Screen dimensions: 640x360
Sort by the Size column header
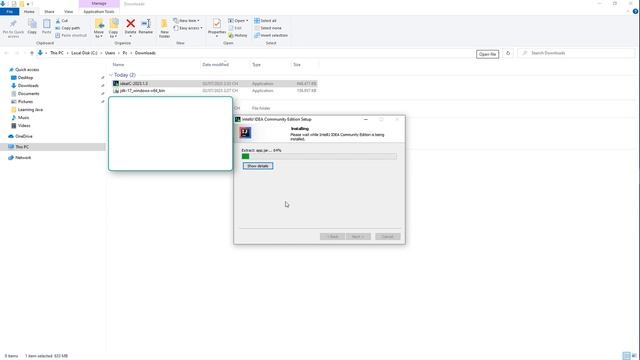pyautogui.click(x=297, y=64)
